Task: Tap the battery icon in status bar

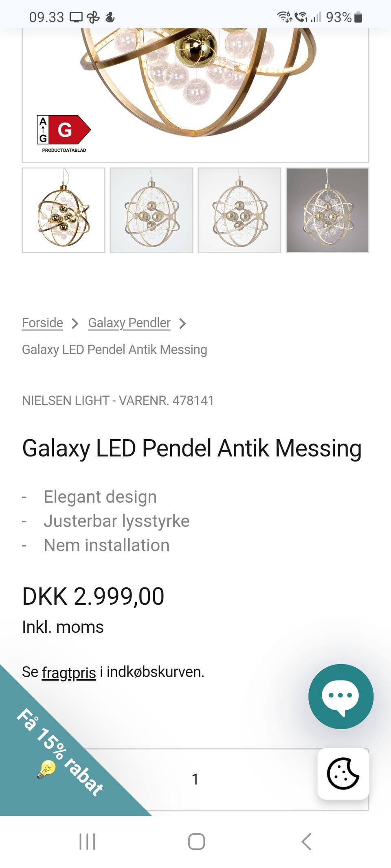Action: pos(358,17)
